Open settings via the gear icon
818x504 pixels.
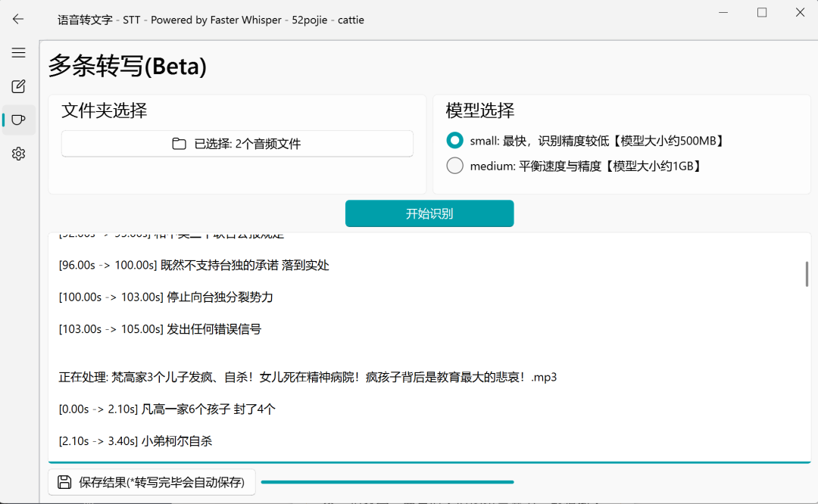(18, 154)
